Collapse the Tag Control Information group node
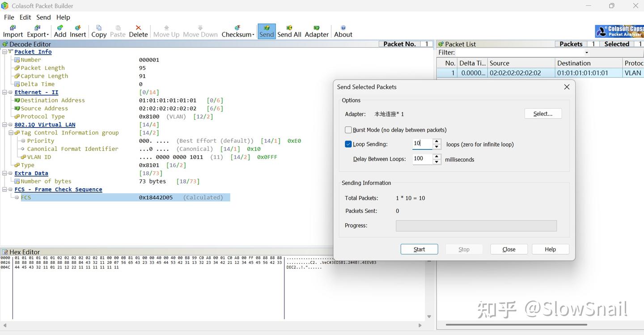 pos(11,133)
